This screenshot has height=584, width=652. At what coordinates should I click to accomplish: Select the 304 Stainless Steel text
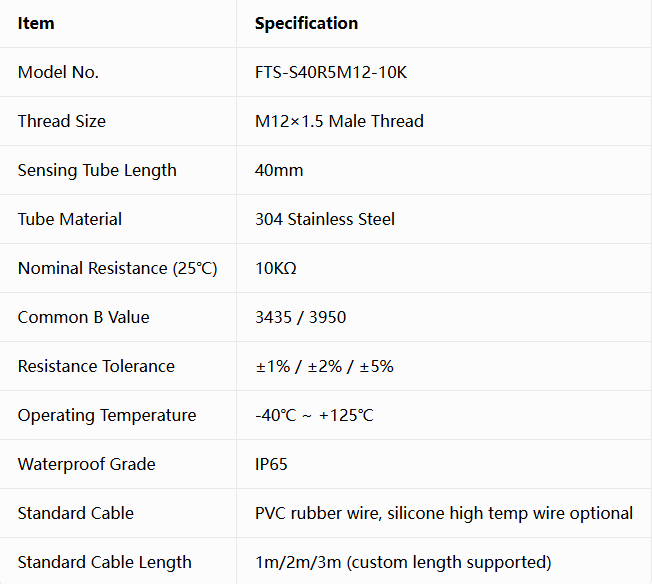click(x=325, y=219)
